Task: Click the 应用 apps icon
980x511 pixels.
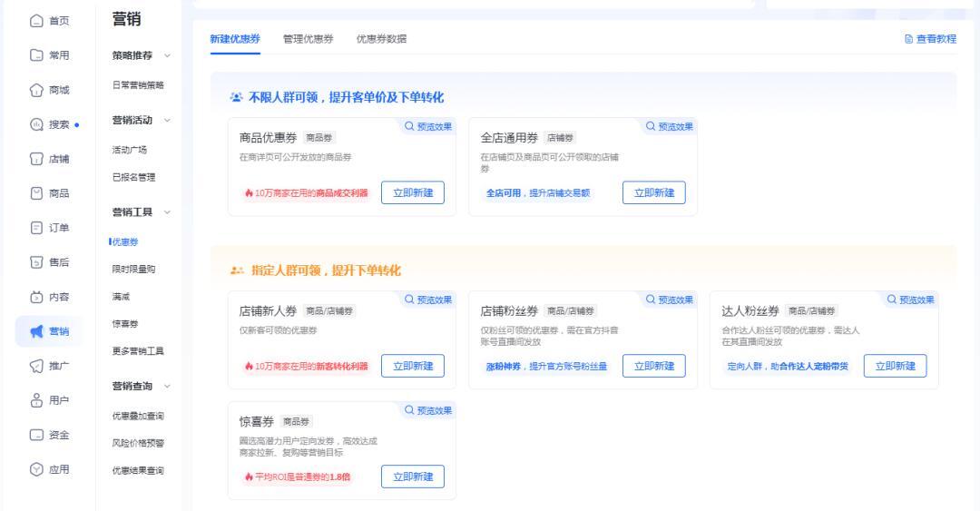Action: pyautogui.click(x=37, y=469)
